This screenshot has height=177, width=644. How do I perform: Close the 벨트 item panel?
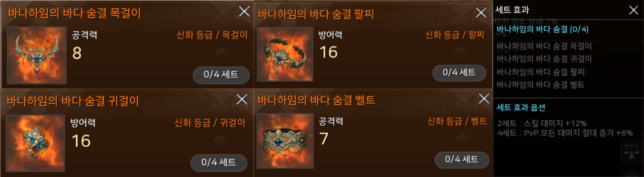click(x=484, y=99)
